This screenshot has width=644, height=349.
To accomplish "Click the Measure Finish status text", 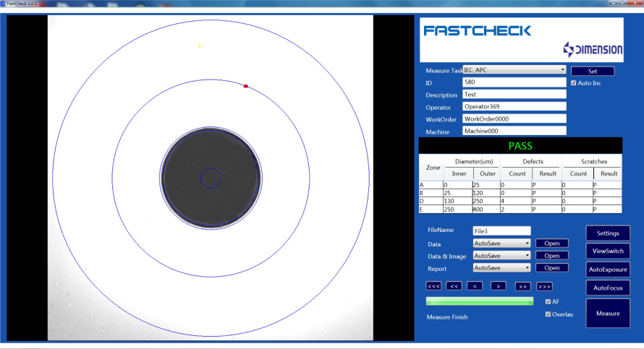I will pyautogui.click(x=447, y=317).
